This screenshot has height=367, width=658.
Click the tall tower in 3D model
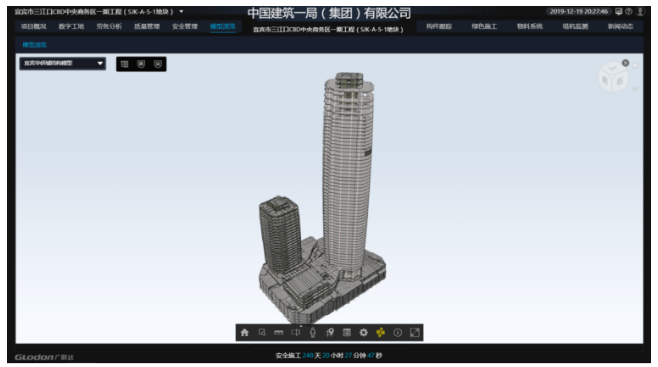tap(347, 176)
